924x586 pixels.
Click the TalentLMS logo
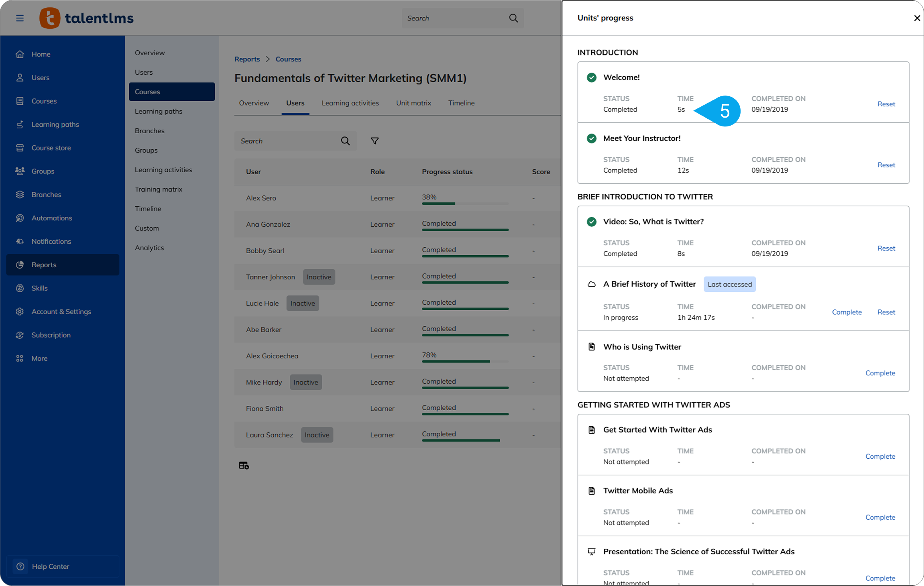(86, 18)
